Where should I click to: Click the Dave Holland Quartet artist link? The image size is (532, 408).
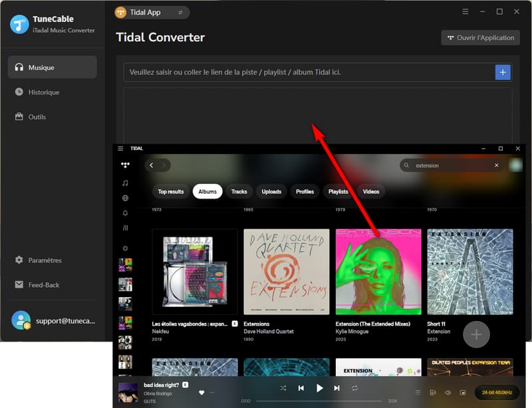click(x=269, y=332)
